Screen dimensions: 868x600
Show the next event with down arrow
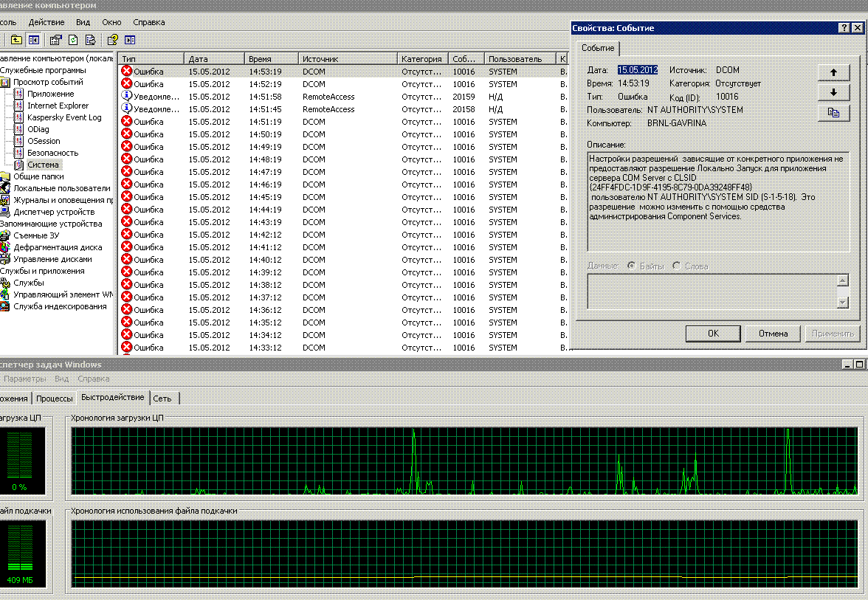click(833, 92)
